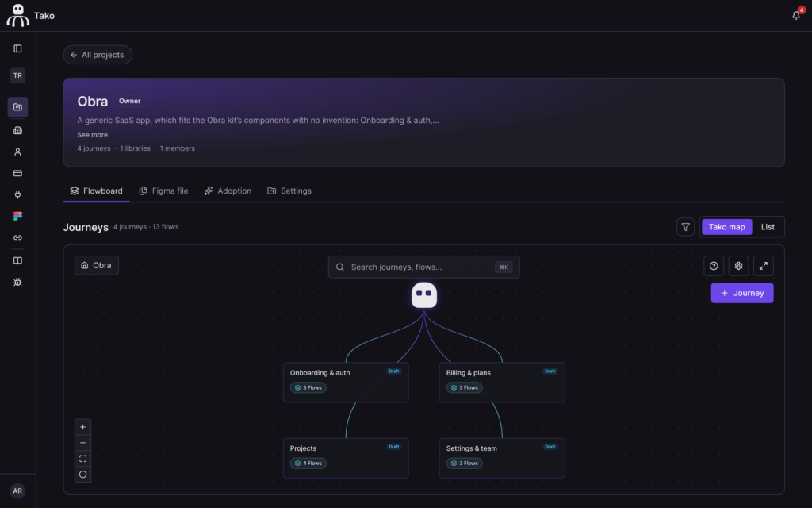Toggle the sidebar panel icon

click(17, 48)
